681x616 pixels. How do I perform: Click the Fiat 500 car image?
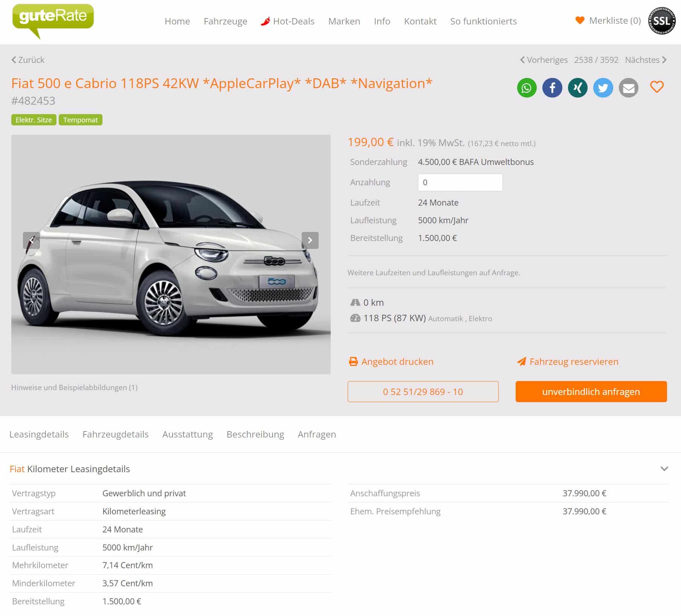pyautogui.click(x=171, y=255)
